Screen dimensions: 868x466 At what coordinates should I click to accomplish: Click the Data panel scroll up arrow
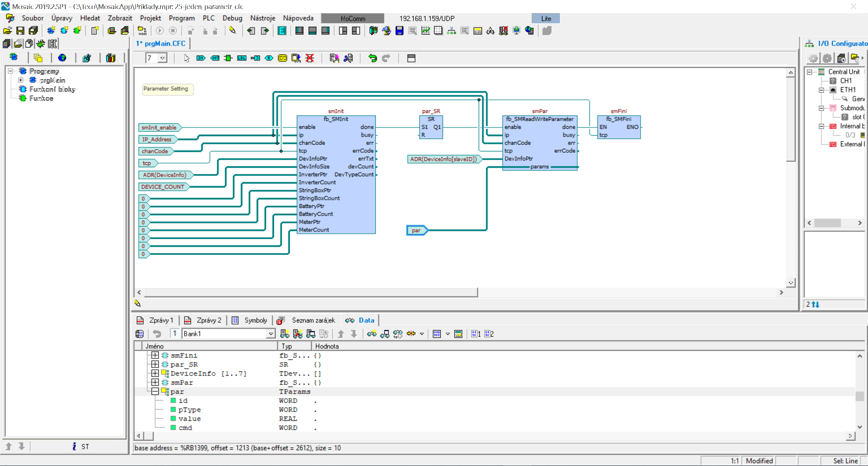coord(859,356)
